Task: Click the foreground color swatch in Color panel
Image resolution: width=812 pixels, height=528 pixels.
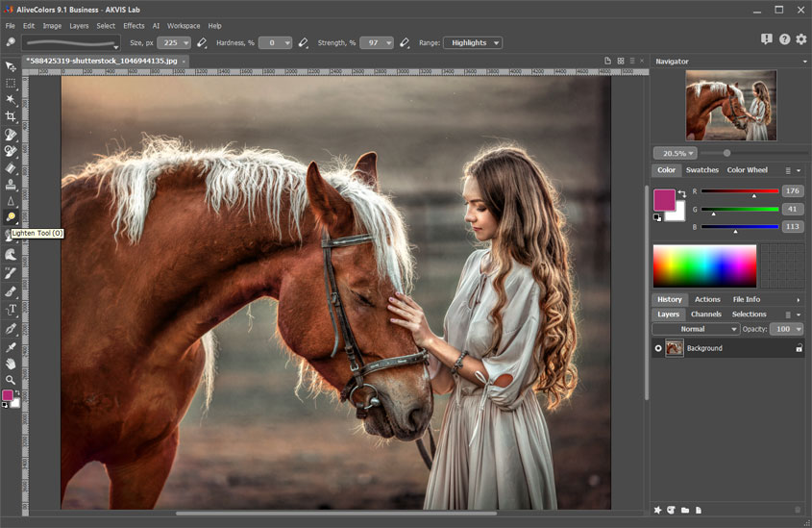Action: (x=664, y=200)
